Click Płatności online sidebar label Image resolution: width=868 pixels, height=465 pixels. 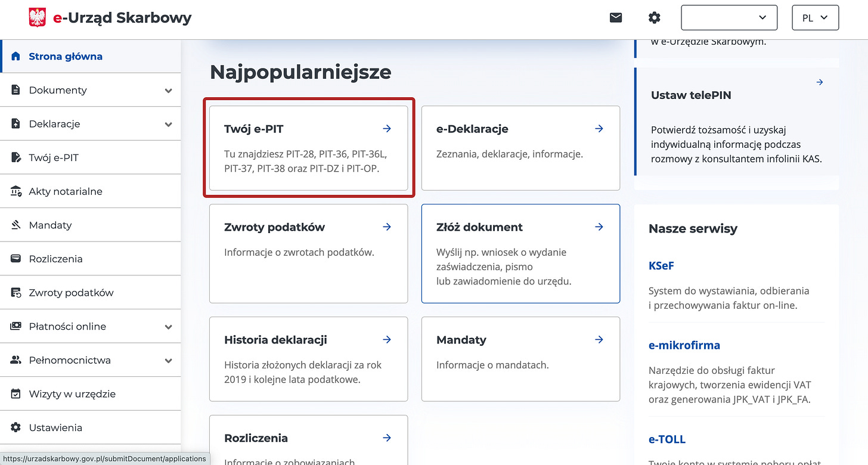pyautogui.click(x=67, y=327)
